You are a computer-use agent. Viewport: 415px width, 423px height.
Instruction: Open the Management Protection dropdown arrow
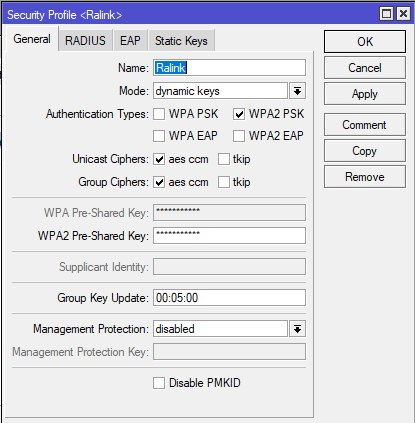(297, 329)
